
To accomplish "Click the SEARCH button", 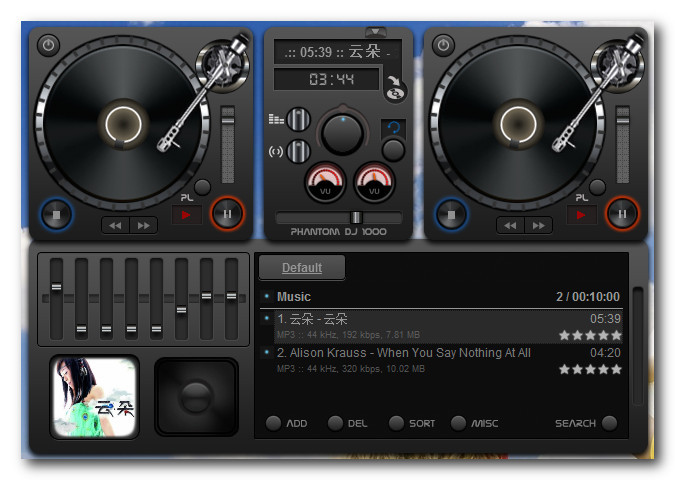I will click(x=586, y=423).
